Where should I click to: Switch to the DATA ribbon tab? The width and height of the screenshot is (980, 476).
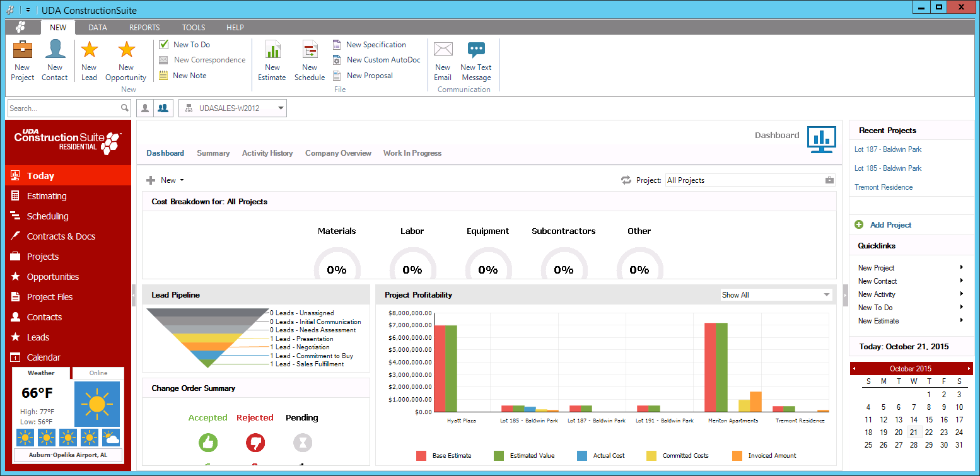[98, 28]
